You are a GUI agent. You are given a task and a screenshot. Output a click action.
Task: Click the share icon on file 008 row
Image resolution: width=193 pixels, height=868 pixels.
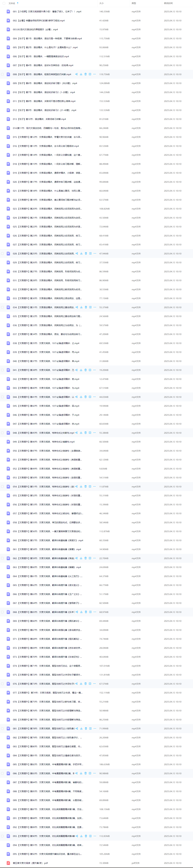(76, 74)
